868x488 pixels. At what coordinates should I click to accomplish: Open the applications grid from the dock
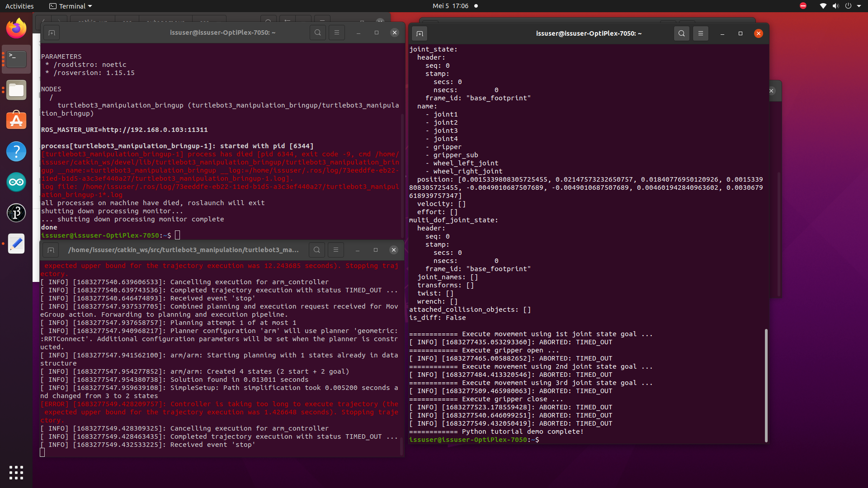[x=16, y=472]
